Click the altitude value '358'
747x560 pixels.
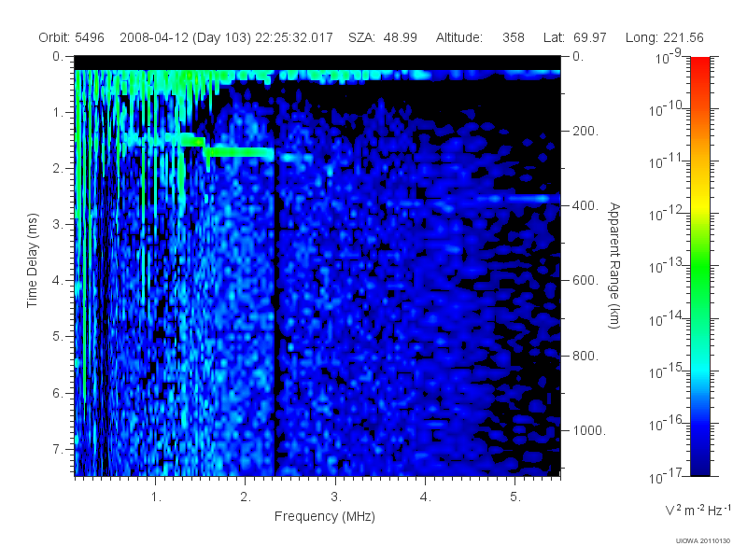tap(513, 37)
